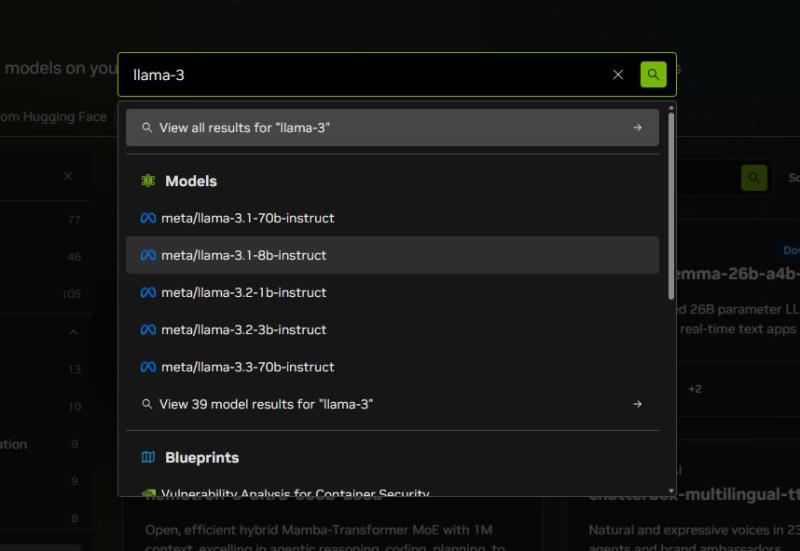The width and height of the screenshot is (800, 551).
Task: Click the Models section icon
Action: coord(148,181)
